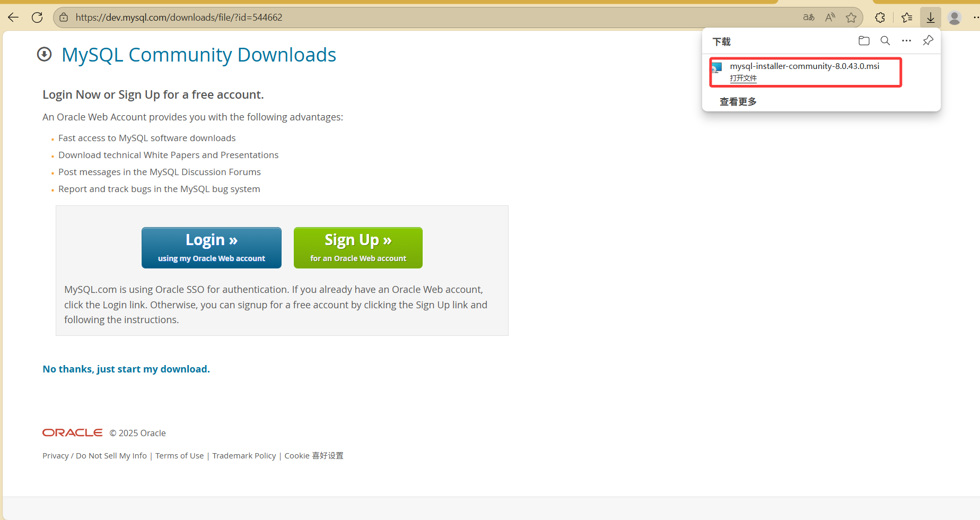
Task: Select 'Post messages in the MySQL Discussion Forums'
Action: click(160, 172)
